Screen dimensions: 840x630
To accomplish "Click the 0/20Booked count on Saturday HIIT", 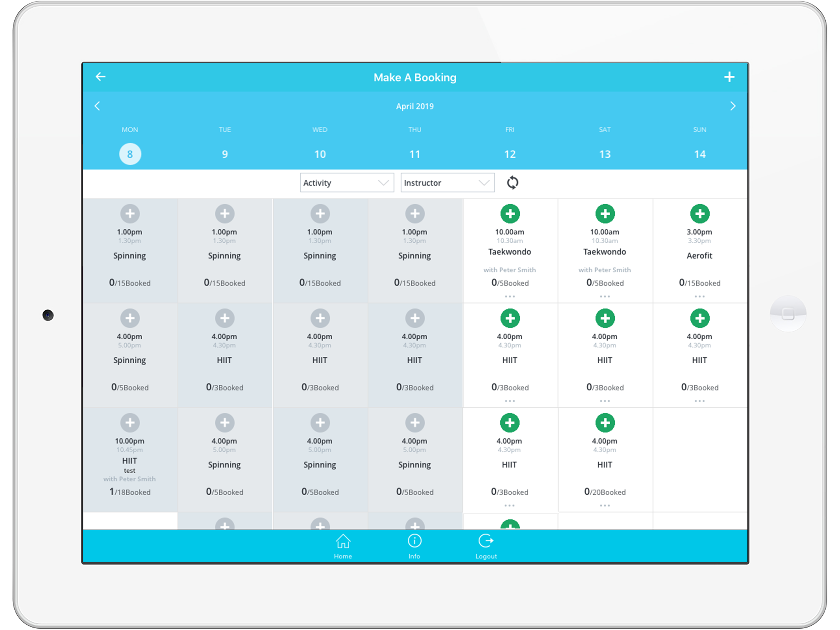I will (x=604, y=492).
